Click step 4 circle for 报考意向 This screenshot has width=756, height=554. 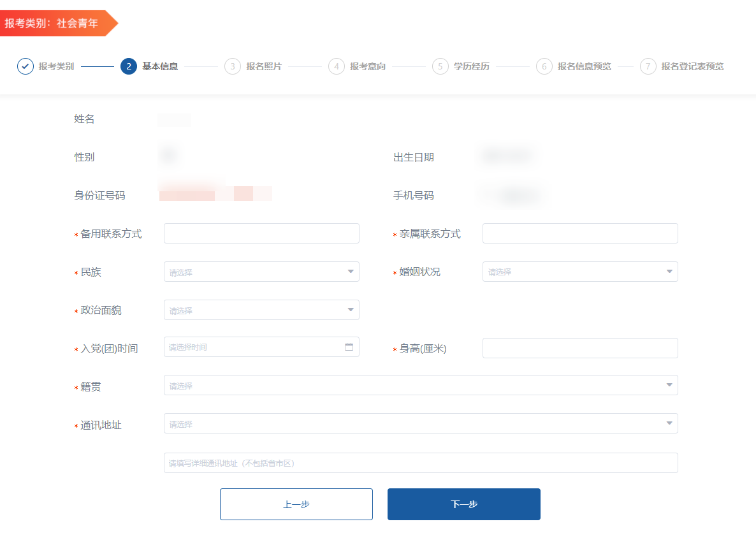coord(337,66)
